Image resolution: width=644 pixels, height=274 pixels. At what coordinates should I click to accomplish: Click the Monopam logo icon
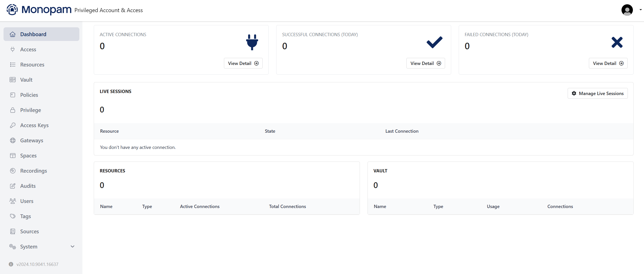pos(12,10)
